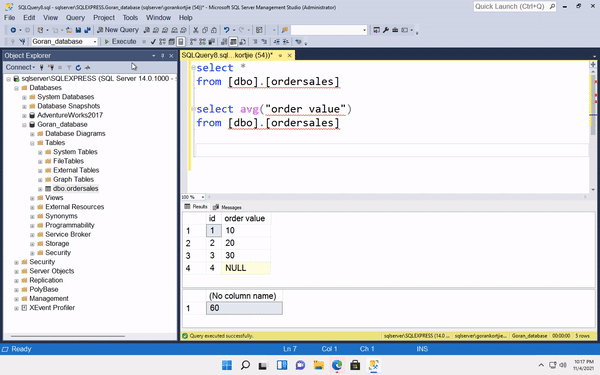Select the XEvent Profiler tree item
600x375 pixels.
click(x=52, y=308)
